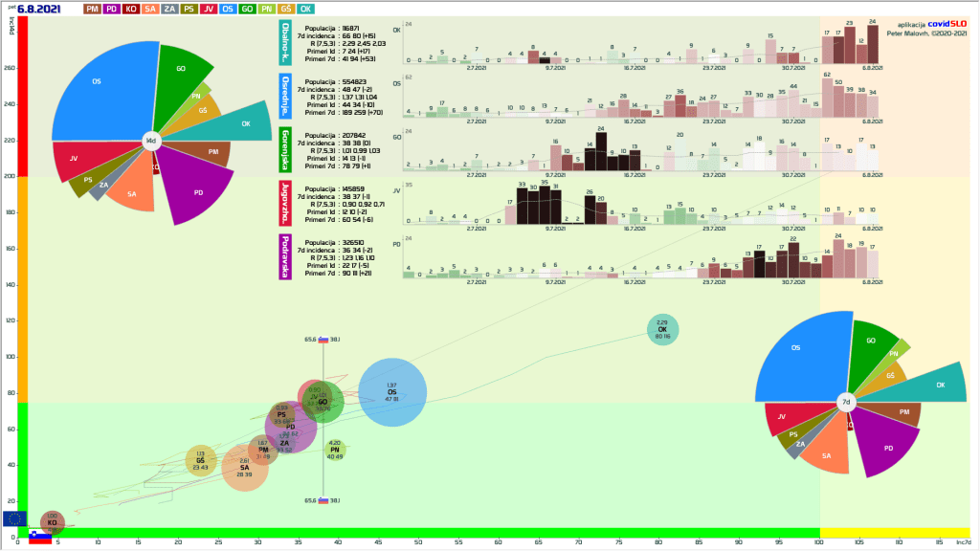Click the date 6.8.2021 header
The image size is (980, 551).
pyautogui.click(x=39, y=10)
